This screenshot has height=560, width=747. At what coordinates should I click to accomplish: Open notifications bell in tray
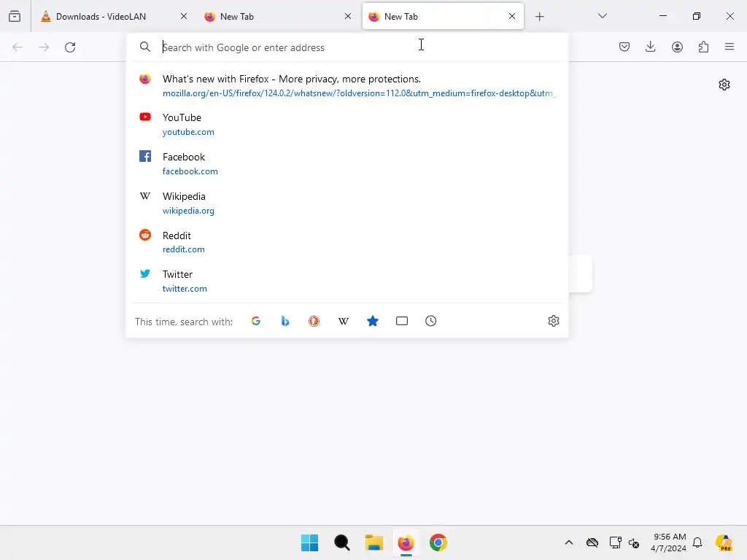click(697, 542)
